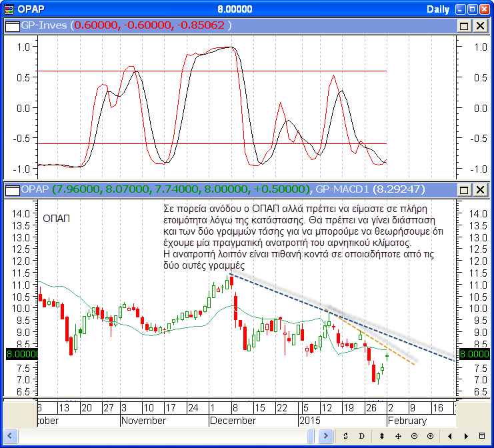Click the vertical rescale double-arrow icon
Viewport: 494px width, 448px height.
click(382, 436)
